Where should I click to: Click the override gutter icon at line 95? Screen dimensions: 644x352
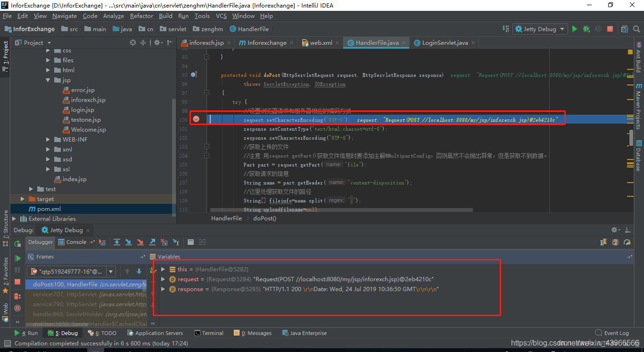[x=194, y=75]
